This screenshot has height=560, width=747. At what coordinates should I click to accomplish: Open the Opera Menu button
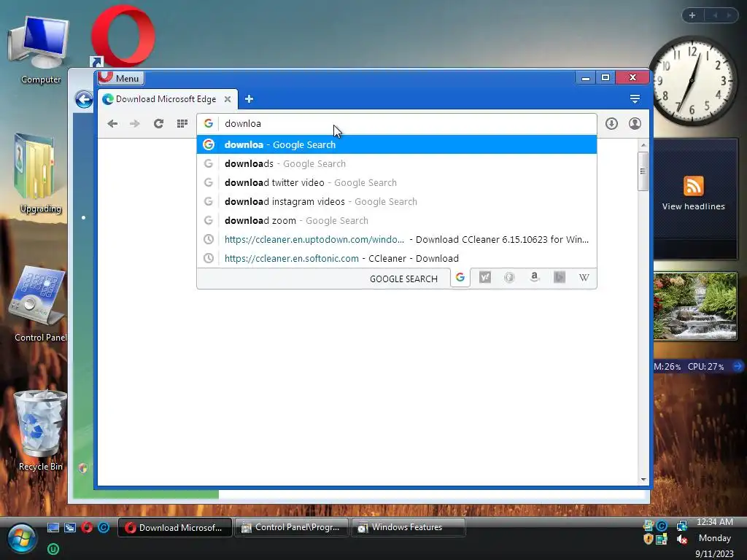click(x=121, y=77)
